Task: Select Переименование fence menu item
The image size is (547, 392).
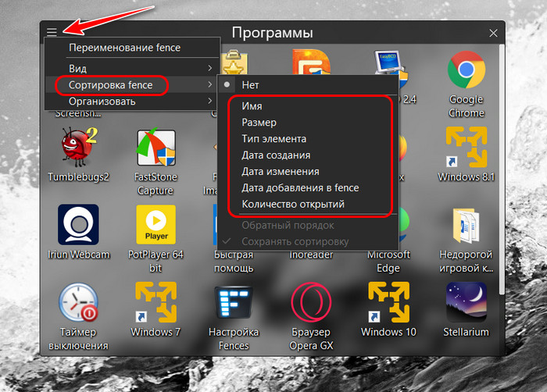Action: tap(133, 48)
